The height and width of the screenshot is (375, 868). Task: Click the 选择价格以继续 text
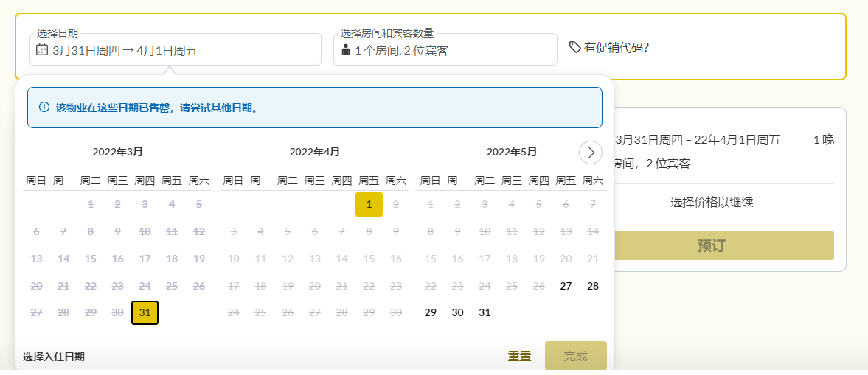point(712,202)
